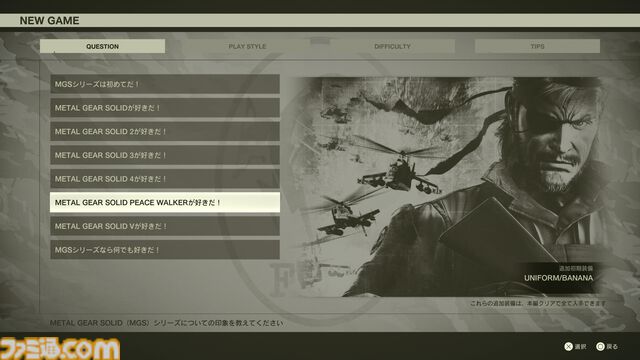Choose 'METAL GEAR SOLID 3が好きだ！' option

(165, 155)
